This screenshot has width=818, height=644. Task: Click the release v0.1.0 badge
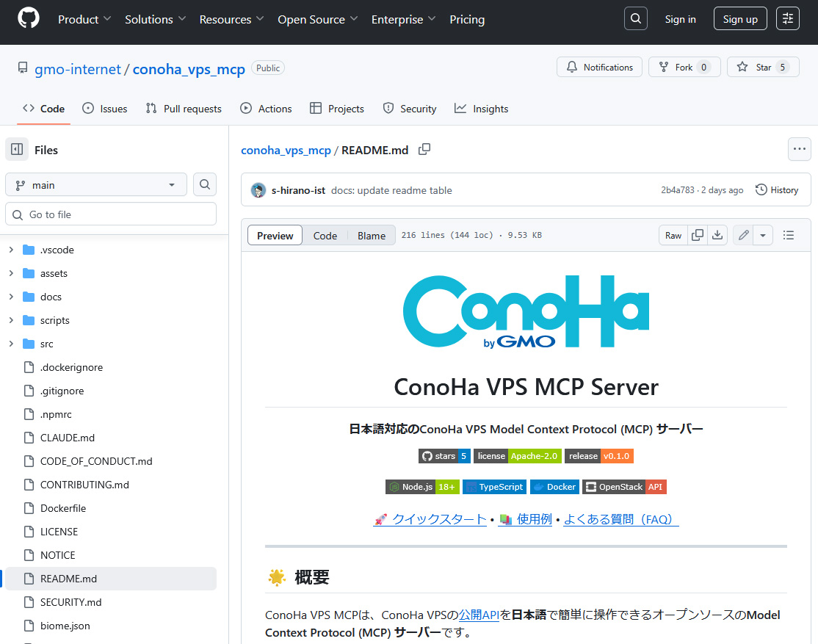point(599,456)
